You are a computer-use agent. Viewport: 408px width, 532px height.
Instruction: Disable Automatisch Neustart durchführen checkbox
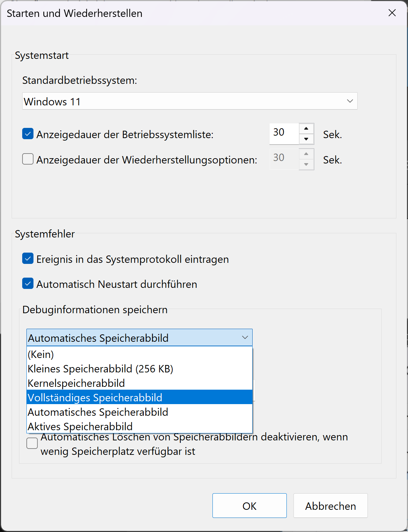(28, 284)
